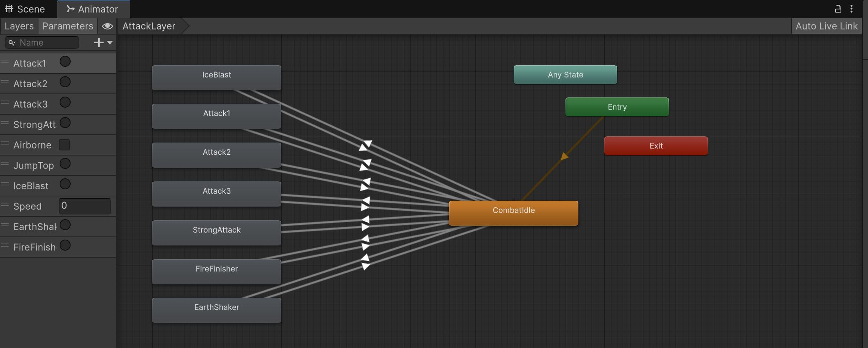Click the drag handle beside Attack1 parameter

5,62
